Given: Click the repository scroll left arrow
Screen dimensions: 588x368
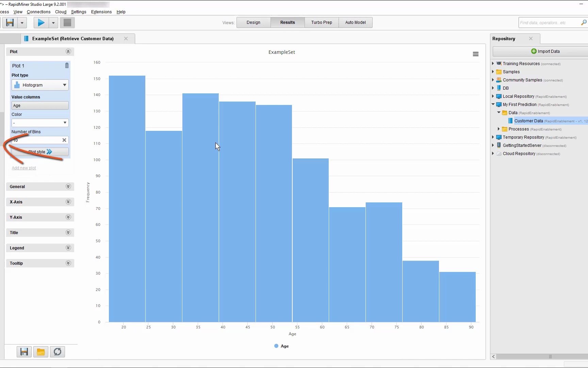Looking at the screenshot, I should (x=494, y=356).
